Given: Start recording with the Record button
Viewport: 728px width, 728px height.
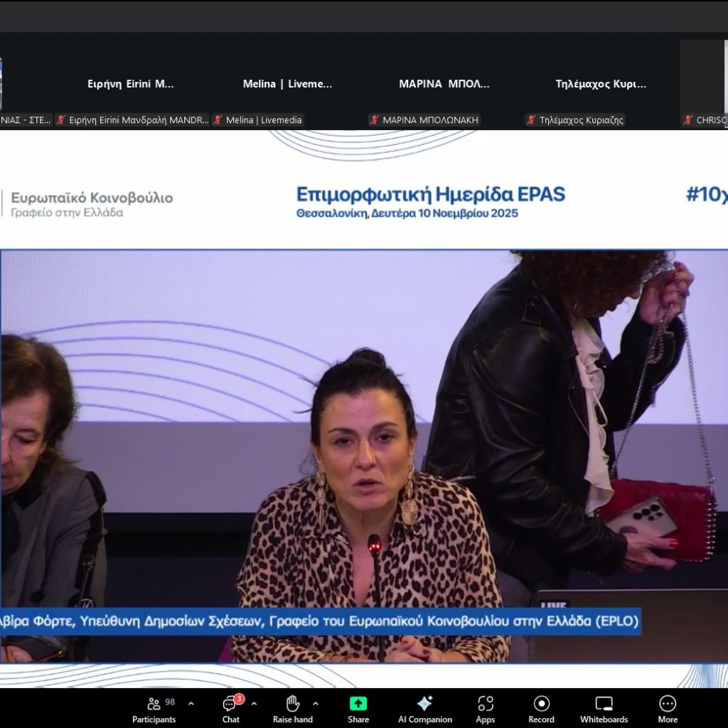Looking at the screenshot, I should pos(541,708).
